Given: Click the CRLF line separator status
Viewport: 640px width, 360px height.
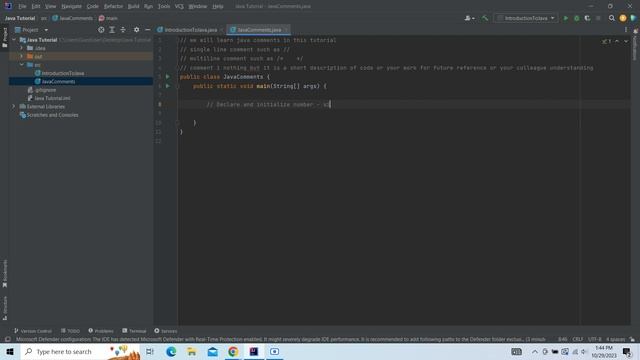Looking at the screenshot, I should pyautogui.click(x=578, y=339).
